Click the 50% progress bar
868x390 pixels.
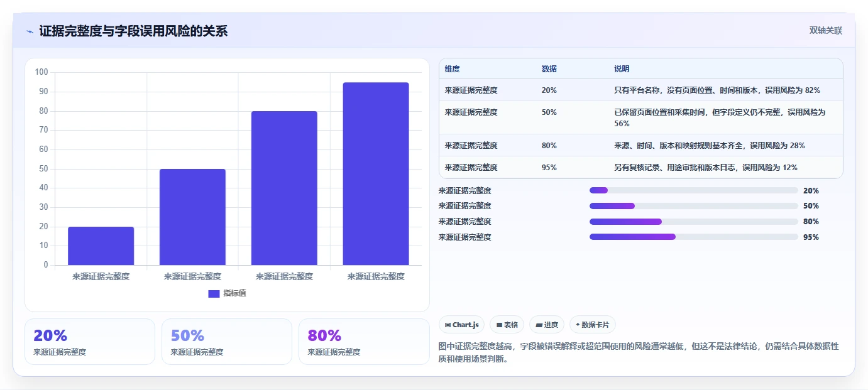click(694, 206)
